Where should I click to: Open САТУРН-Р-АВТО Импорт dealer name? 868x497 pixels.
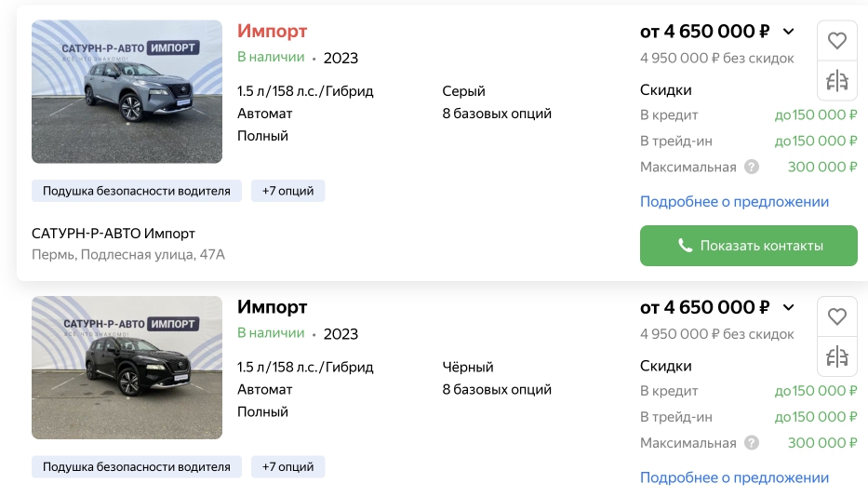pyautogui.click(x=114, y=234)
